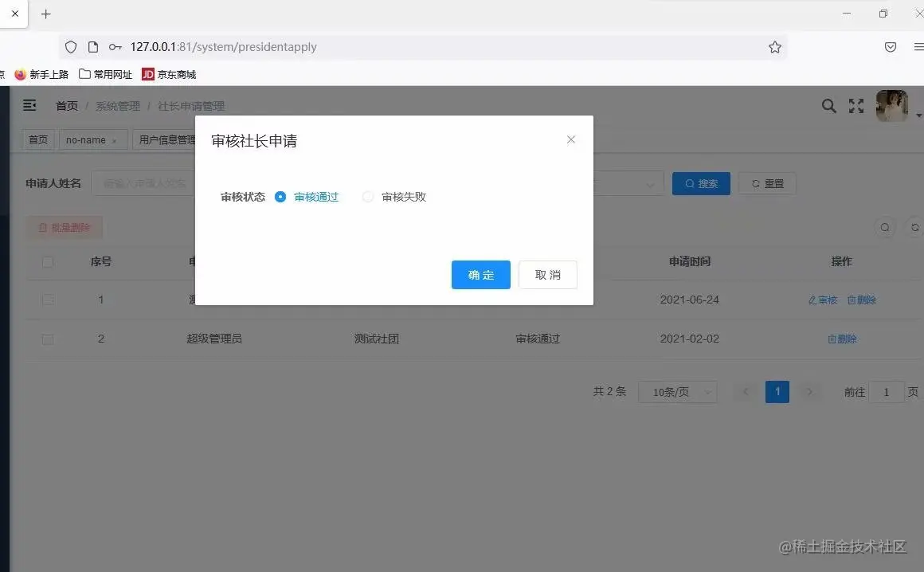Viewport: 924px width, 572px height.
Task: Click the 申请时间 column header
Action: pos(690,261)
